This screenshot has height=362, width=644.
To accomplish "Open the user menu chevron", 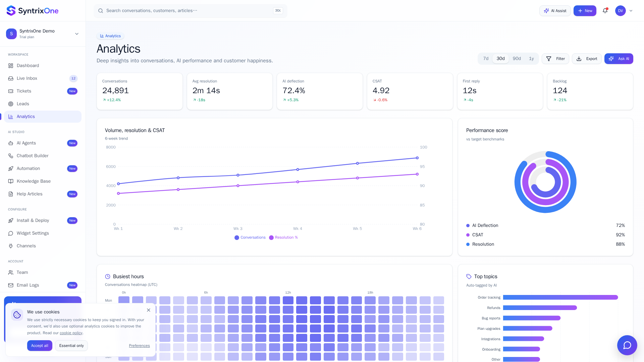I will (x=631, y=11).
